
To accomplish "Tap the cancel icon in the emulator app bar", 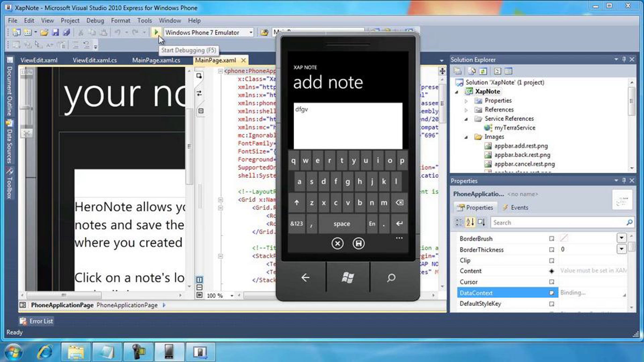I will [337, 243].
